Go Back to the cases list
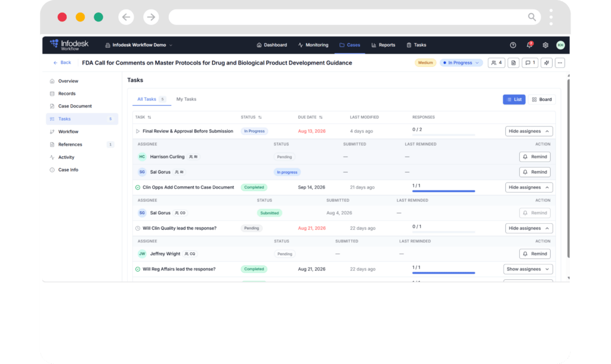 point(62,63)
